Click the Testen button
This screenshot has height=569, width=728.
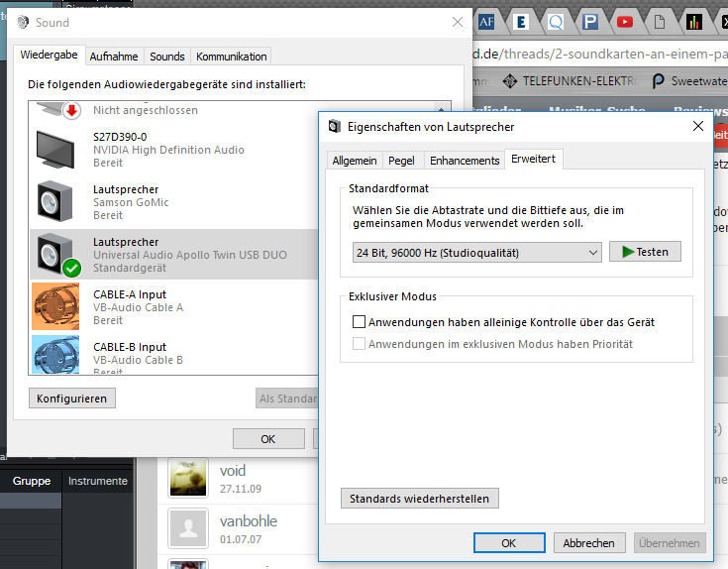click(x=645, y=252)
